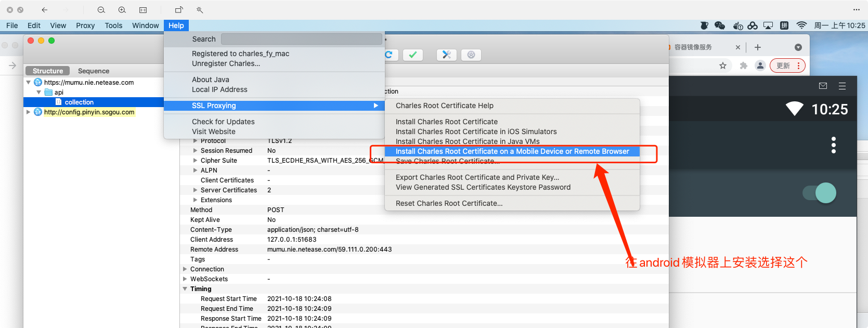Collapse the Timing section

coord(185,289)
